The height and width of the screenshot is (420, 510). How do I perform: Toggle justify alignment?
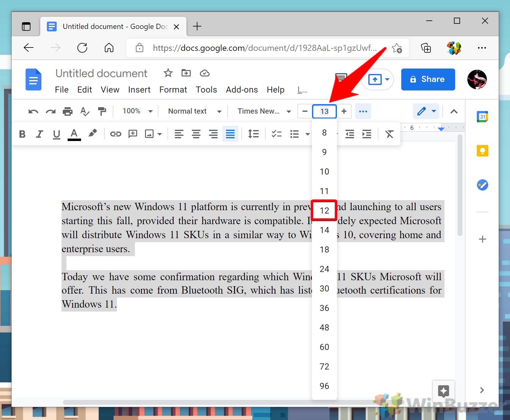(230, 134)
